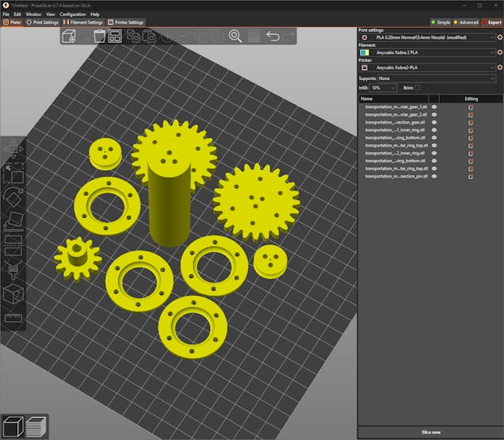
Task: Click the Delete trash can icon
Action: 99,36
